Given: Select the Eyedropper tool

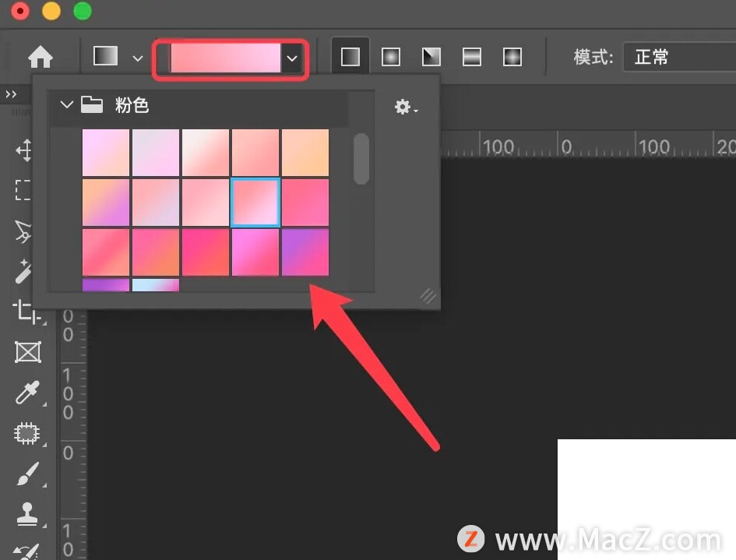Looking at the screenshot, I should point(27,393).
